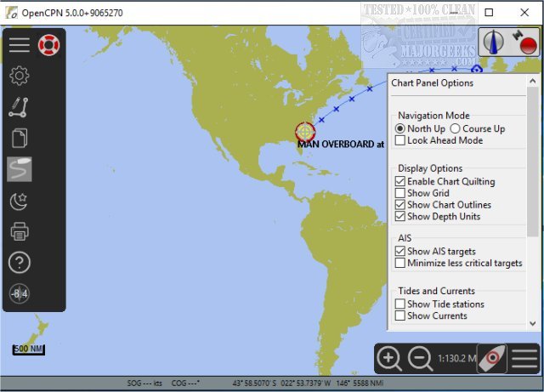Open the bottom right chart panel menu icon
The width and height of the screenshot is (544, 392).
[x=524, y=358]
